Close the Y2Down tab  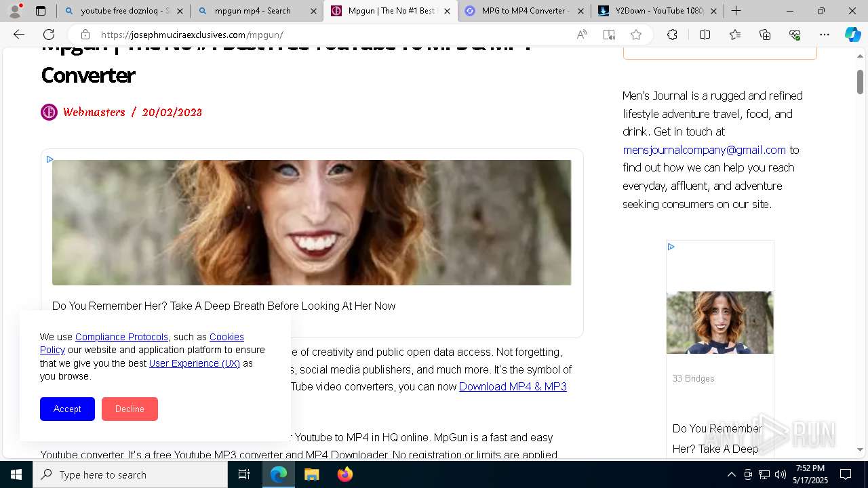point(714,11)
